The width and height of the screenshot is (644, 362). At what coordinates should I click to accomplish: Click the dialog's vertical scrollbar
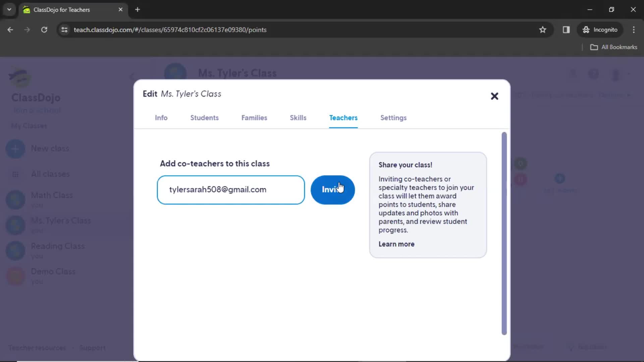[x=504, y=233]
